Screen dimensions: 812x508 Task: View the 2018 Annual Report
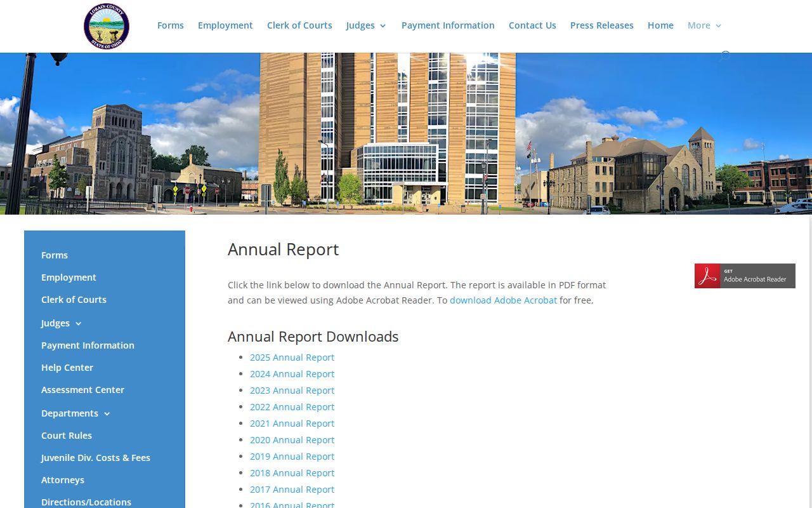coord(292,473)
